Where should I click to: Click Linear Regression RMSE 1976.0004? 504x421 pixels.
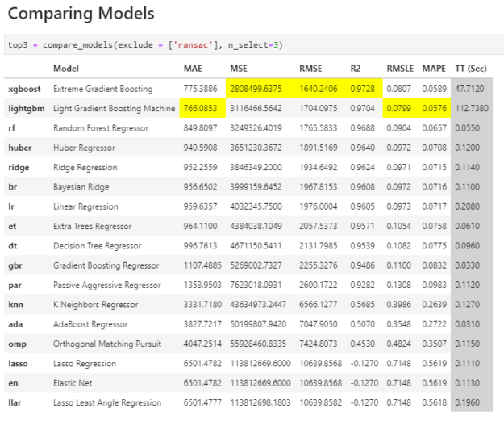point(319,206)
